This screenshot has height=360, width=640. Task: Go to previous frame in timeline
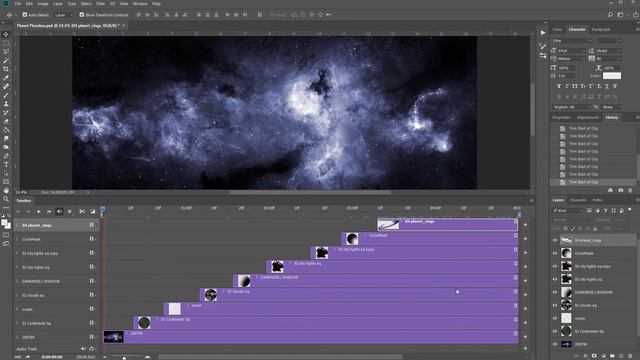point(28,211)
